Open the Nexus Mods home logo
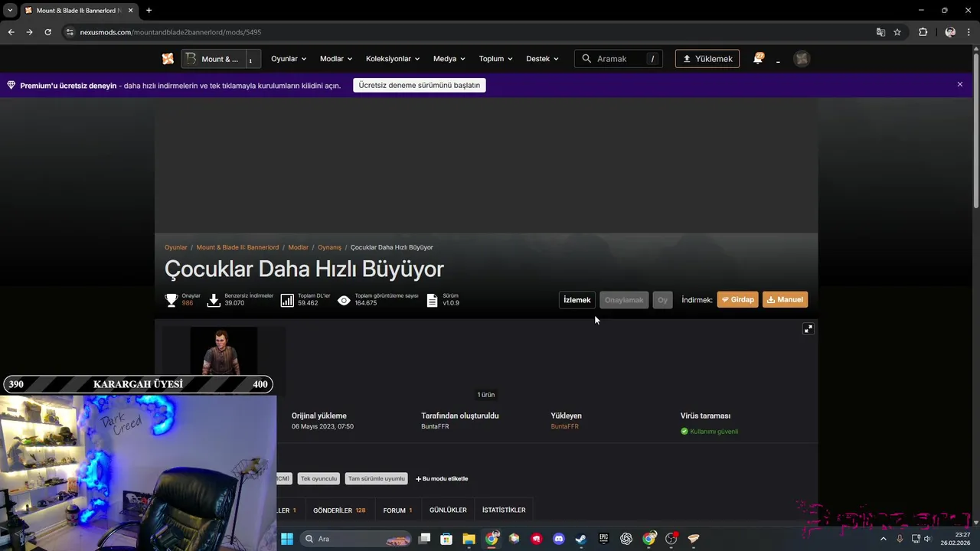980x551 pixels. click(168, 59)
